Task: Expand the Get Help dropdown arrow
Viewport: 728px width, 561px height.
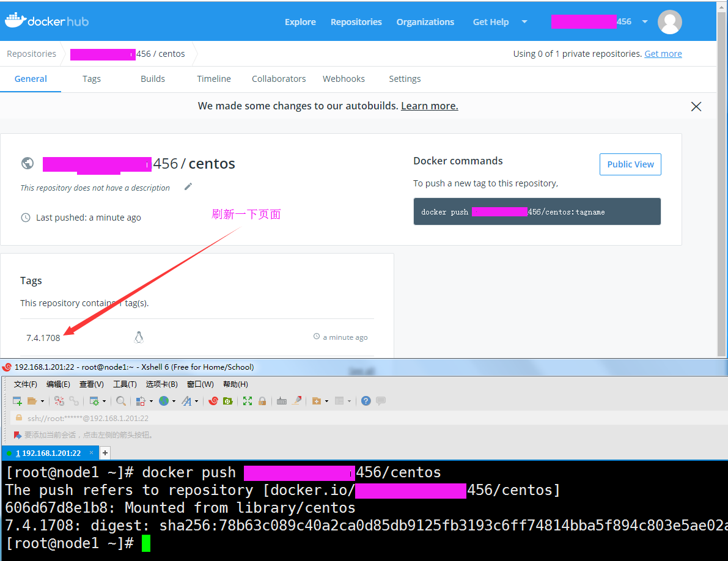Action: coord(524,22)
